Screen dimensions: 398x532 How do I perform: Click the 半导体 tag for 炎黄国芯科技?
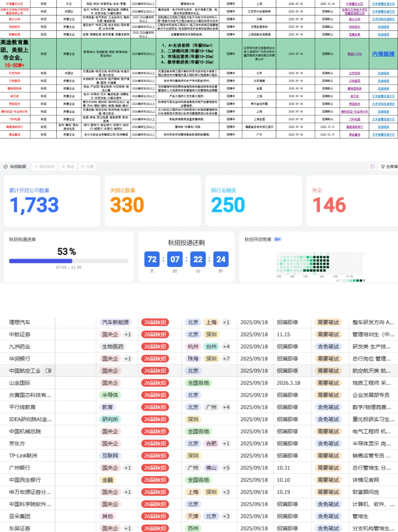tap(110, 395)
